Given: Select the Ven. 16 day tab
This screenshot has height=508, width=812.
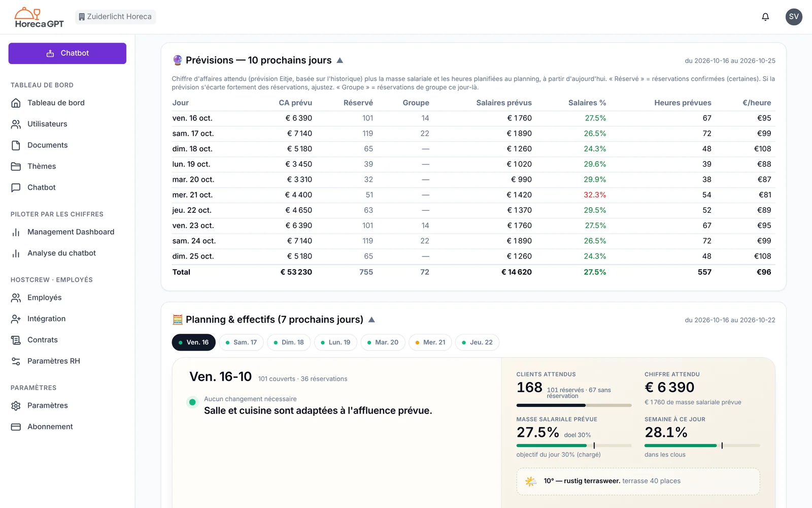Looking at the screenshot, I should coord(194,342).
